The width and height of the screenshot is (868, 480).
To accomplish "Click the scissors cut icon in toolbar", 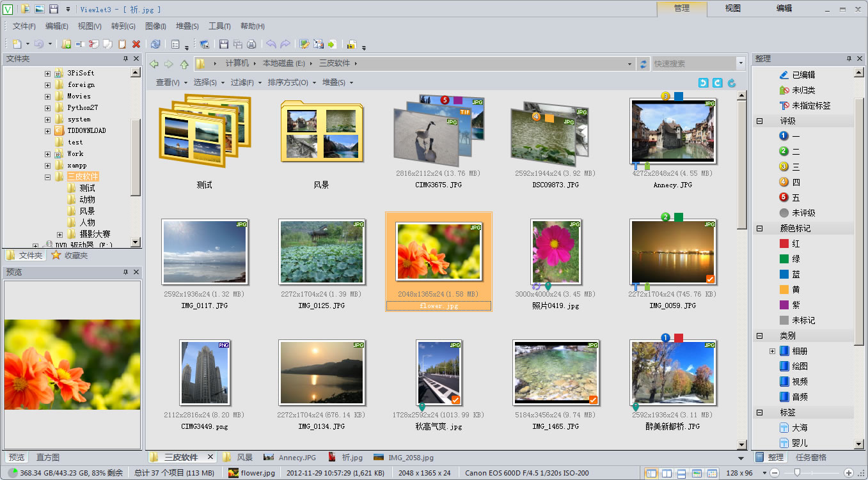I will pyautogui.click(x=93, y=44).
